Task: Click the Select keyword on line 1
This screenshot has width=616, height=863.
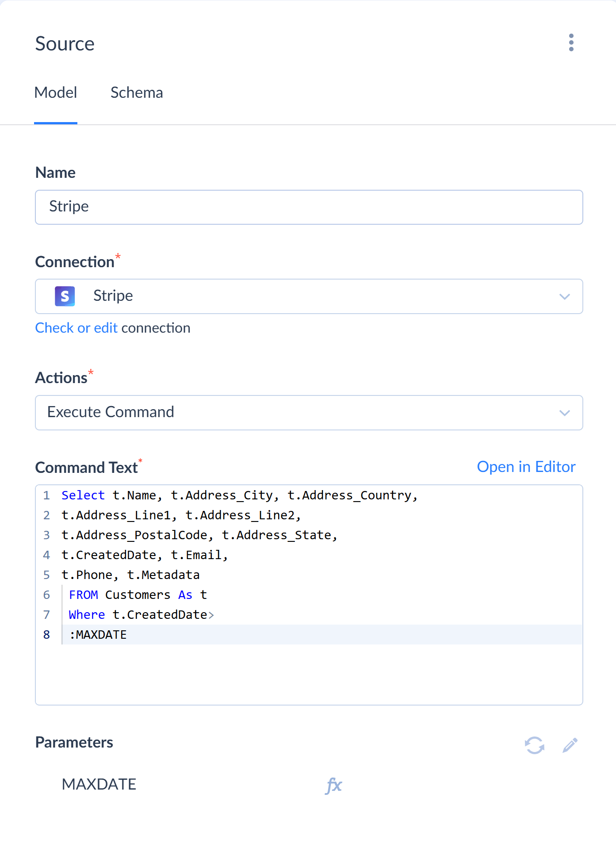Action: (83, 495)
